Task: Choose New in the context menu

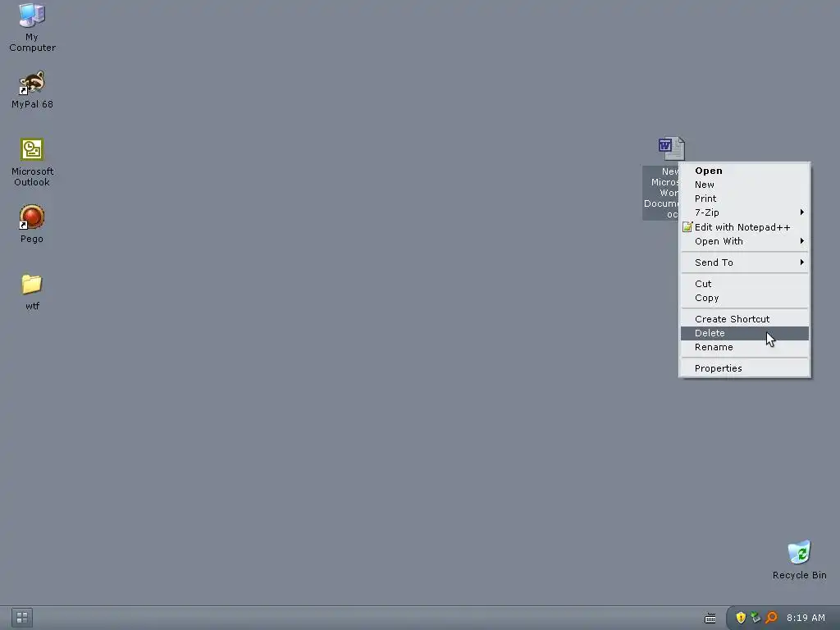Action: click(745, 185)
